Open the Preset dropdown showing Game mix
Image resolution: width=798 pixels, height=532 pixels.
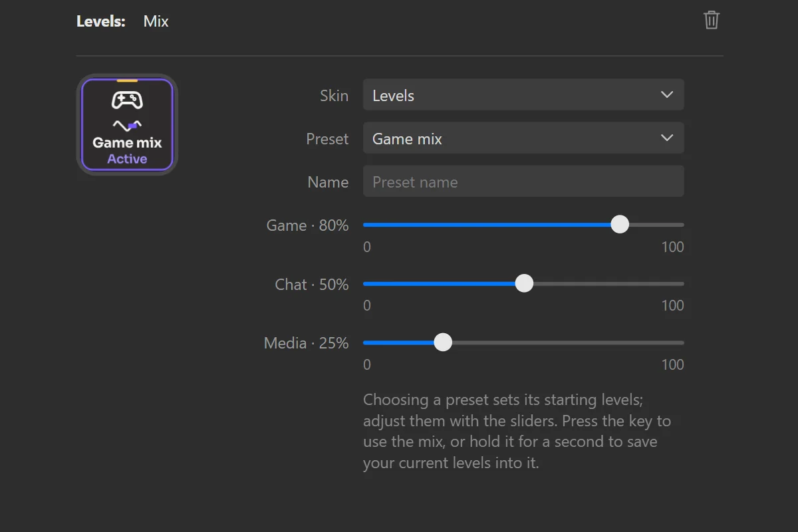(x=523, y=138)
